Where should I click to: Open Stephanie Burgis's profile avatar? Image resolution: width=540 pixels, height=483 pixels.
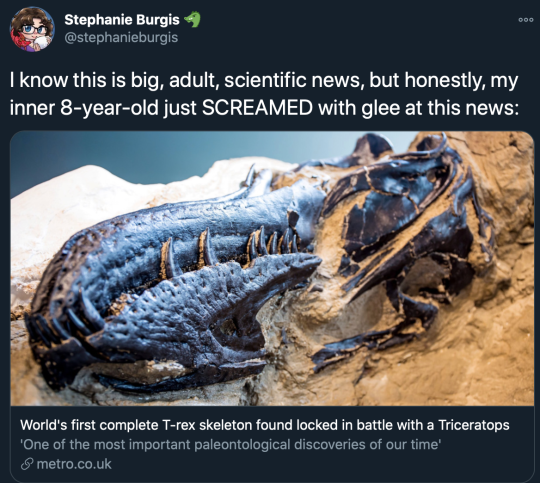pyautogui.click(x=32, y=29)
